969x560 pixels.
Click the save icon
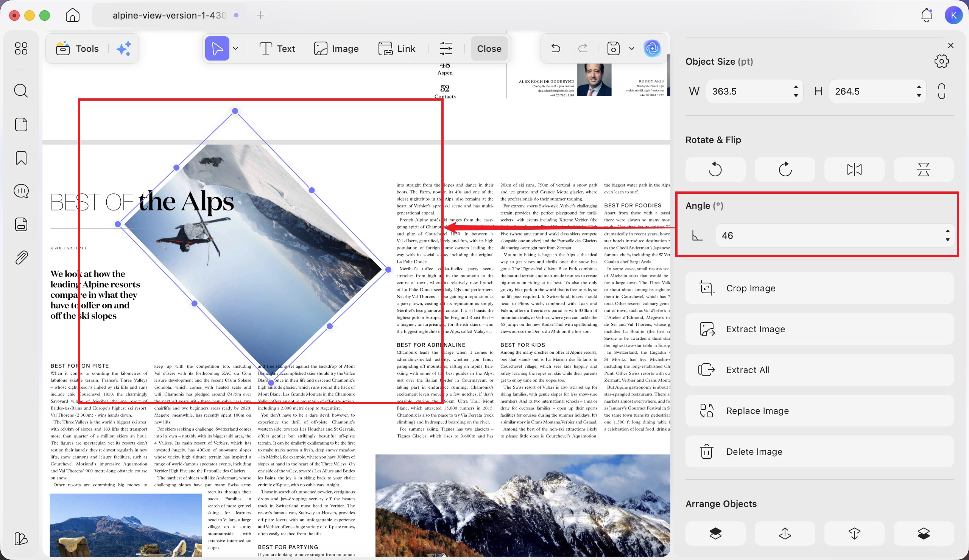point(613,48)
